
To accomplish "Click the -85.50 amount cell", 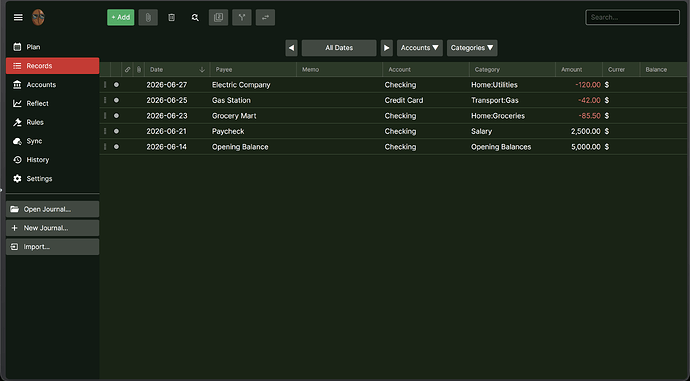I will click(x=579, y=116).
